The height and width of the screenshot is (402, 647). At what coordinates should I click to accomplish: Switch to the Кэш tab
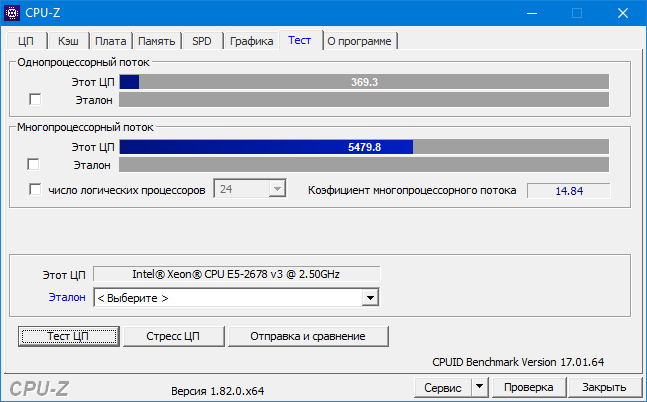[68, 41]
